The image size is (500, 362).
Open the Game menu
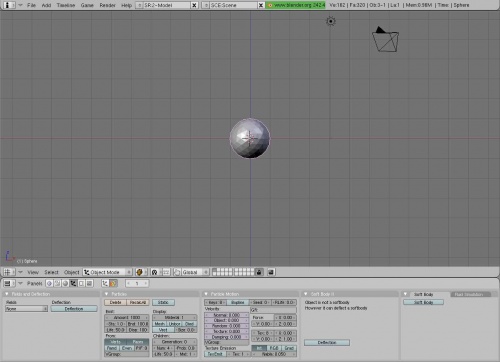[x=87, y=5]
